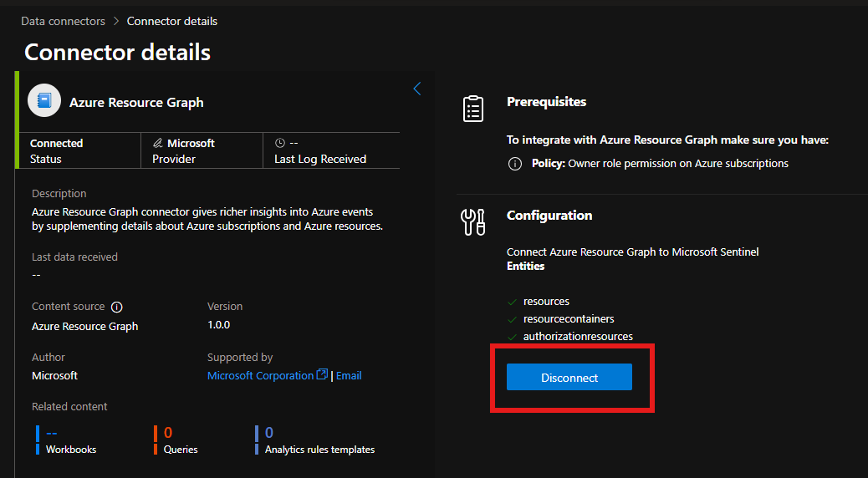Click the Author value Microsoft

(55, 375)
